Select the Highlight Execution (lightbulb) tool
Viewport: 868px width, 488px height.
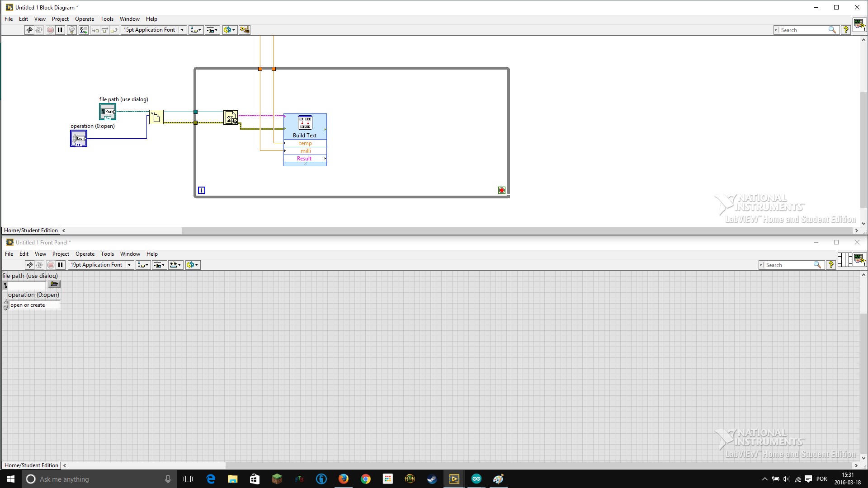click(x=71, y=30)
